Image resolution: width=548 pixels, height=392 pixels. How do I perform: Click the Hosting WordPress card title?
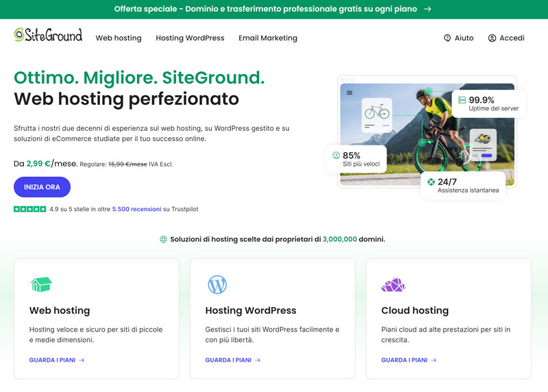tap(251, 310)
